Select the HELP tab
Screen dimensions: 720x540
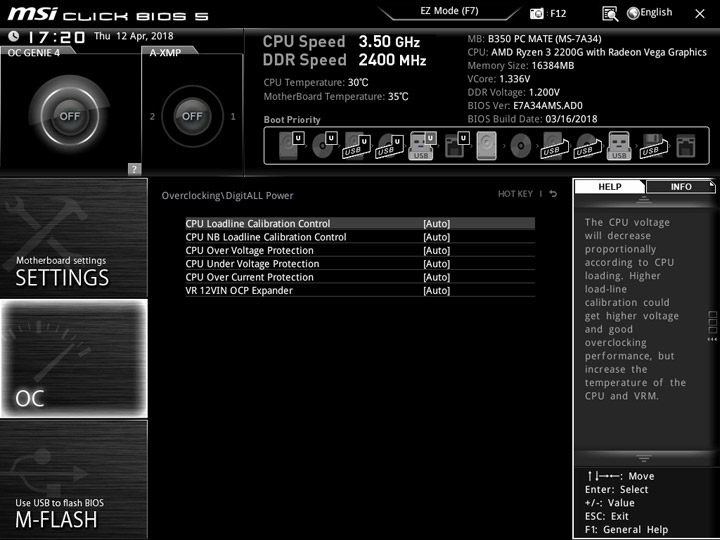[x=610, y=186]
